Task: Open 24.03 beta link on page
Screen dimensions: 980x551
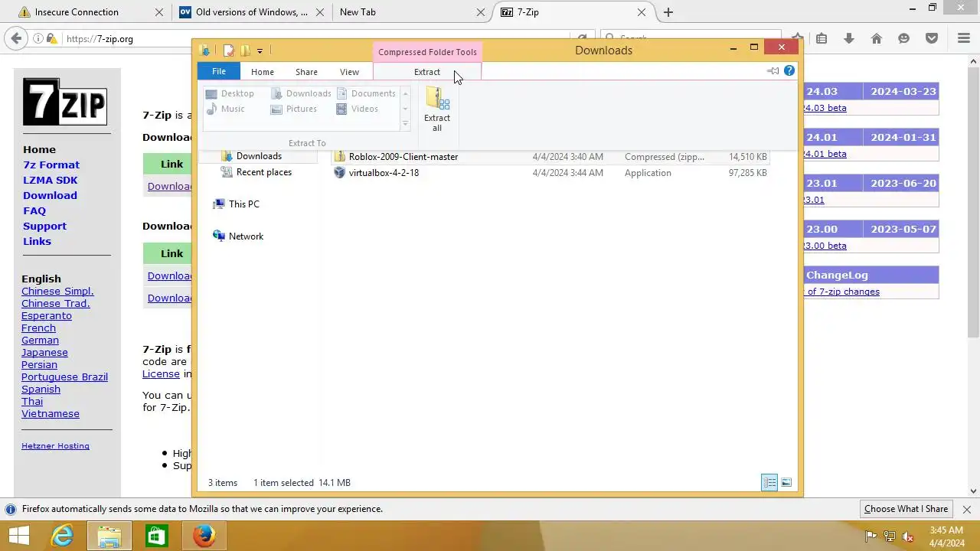Action: [x=825, y=108]
